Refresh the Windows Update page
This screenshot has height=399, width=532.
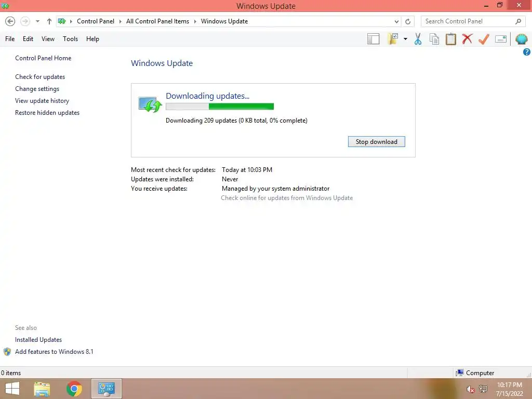pos(408,21)
